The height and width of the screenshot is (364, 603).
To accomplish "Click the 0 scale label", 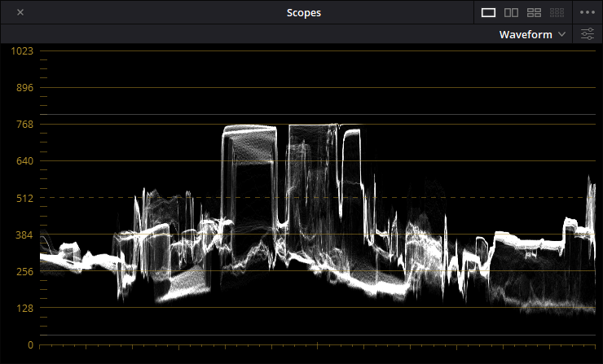I will click(30, 344).
